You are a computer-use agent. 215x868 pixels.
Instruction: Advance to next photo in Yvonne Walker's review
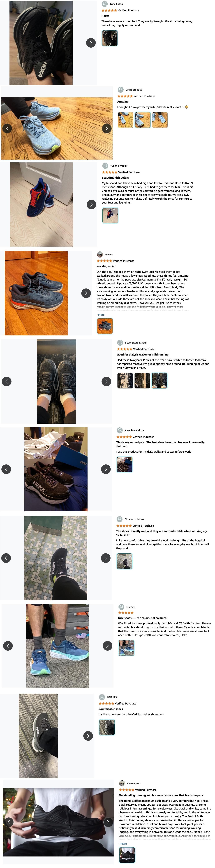pyautogui.click(x=91, y=205)
